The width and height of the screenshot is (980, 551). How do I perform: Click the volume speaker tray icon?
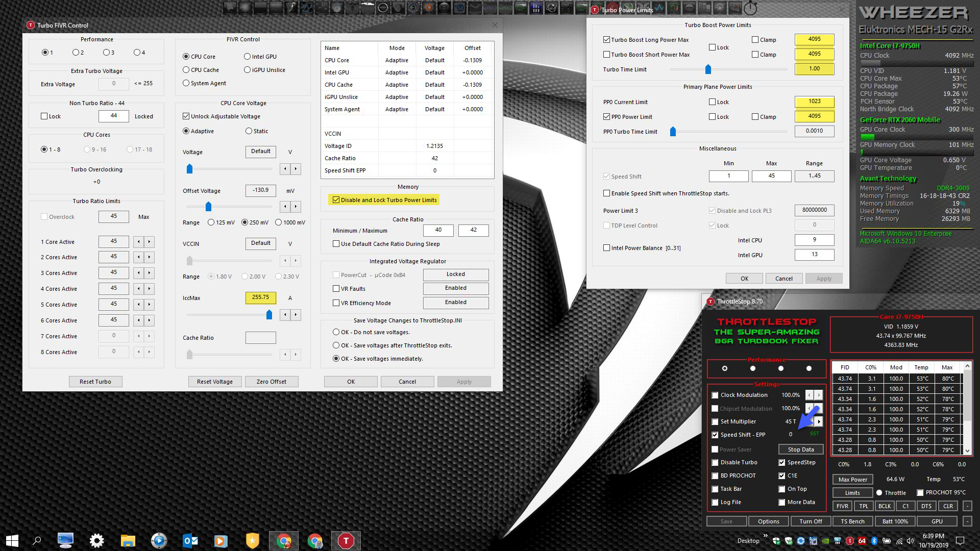[911, 541]
